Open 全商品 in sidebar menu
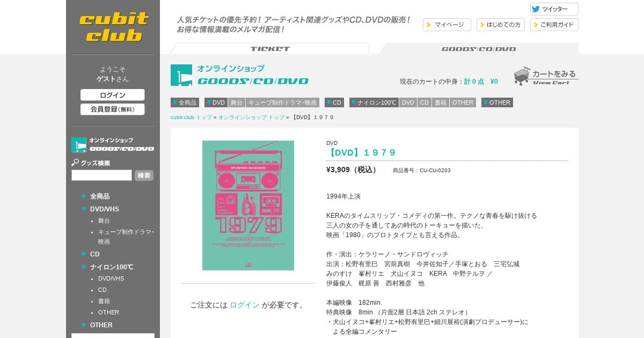 [x=100, y=196]
